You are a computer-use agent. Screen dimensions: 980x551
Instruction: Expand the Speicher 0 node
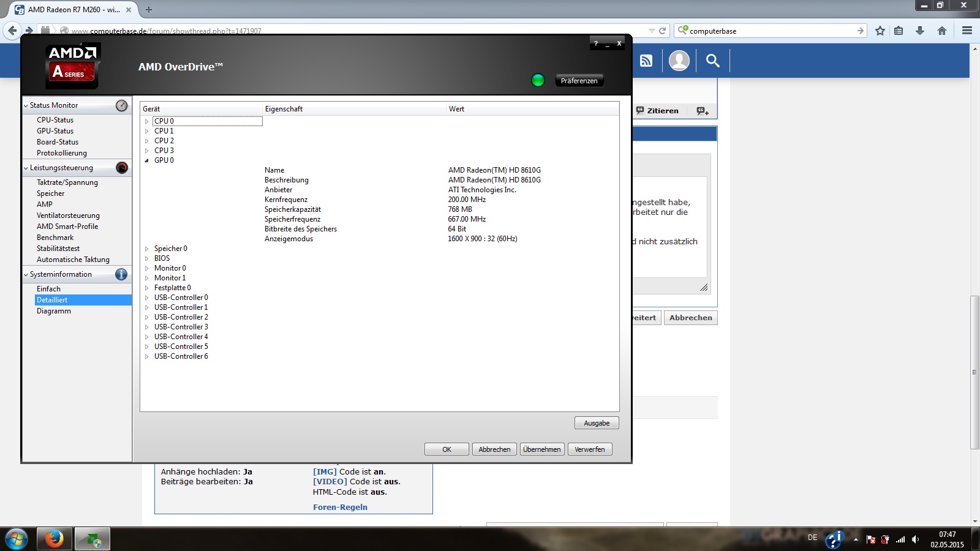click(x=147, y=249)
